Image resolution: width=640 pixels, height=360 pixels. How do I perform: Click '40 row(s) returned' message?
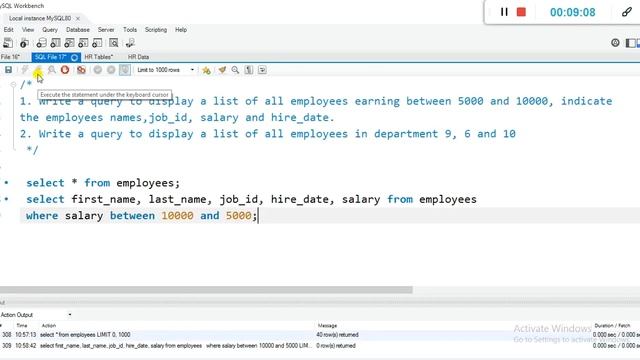point(337,335)
